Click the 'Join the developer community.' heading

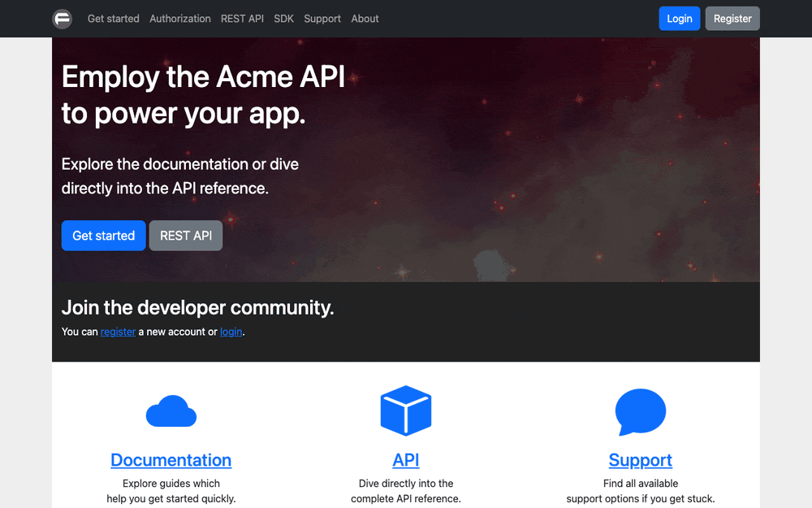[198, 308]
